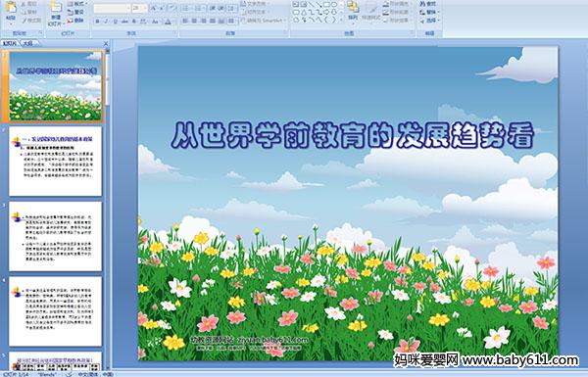588x377 pixels.
Task: Open the font name combo box
Action: pos(112,8)
